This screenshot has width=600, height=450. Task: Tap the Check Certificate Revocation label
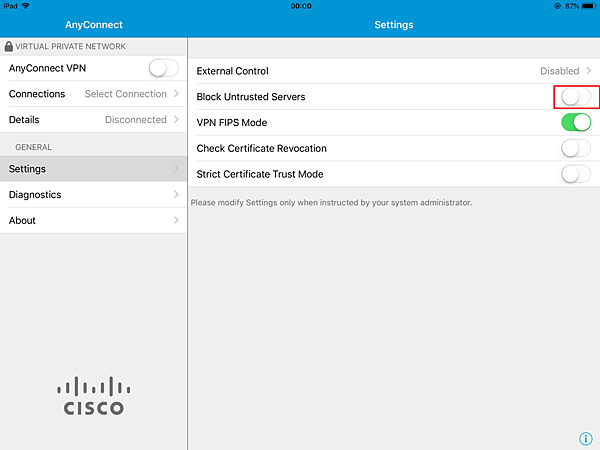pos(261,148)
